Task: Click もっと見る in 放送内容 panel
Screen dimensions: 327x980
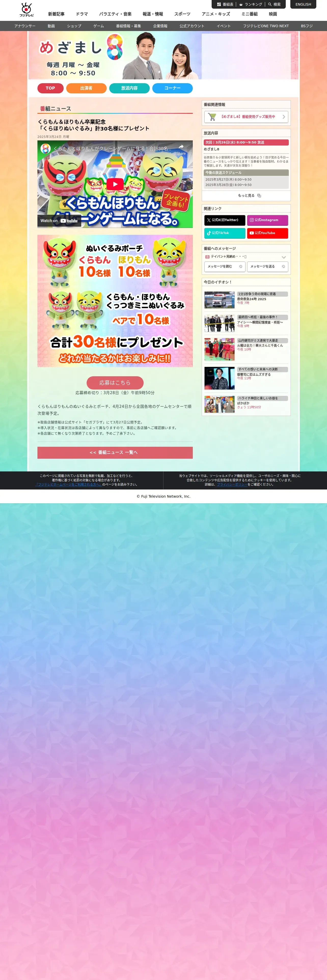Action: pyautogui.click(x=246, y=196)
